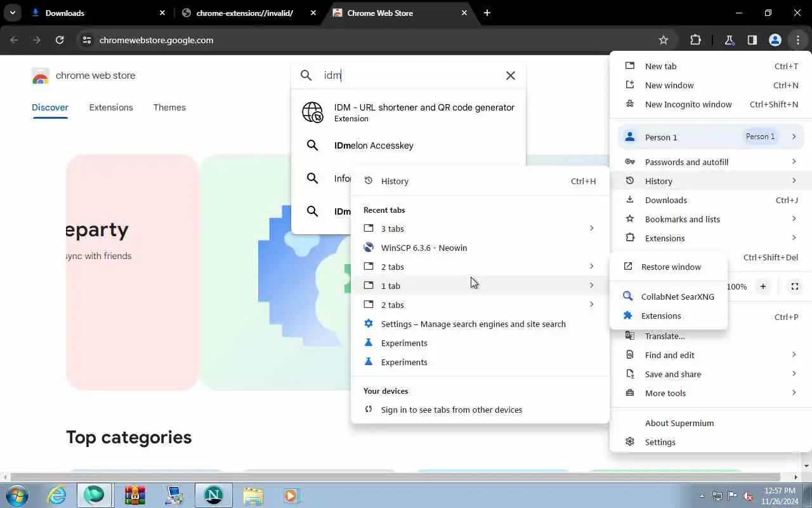Reopen Settings – Manage search engines page

(x=480, y=324)
